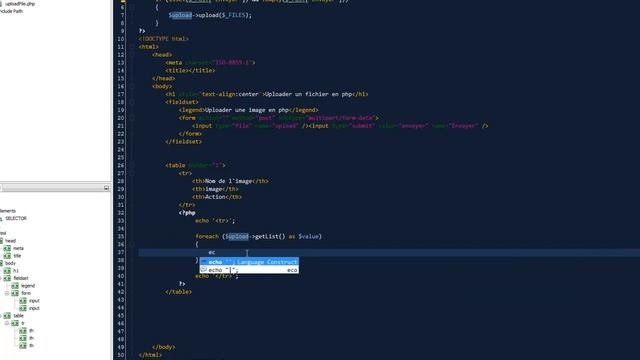Click the h1 'Uploader un fichier en php' line
The height and width of the screenshot is (360, 640).
tap(267, 94)
